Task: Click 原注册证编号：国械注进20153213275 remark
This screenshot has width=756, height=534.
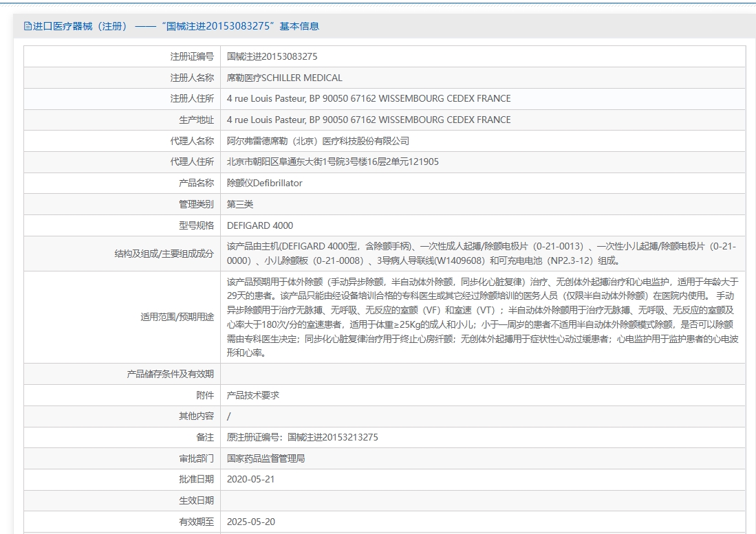Action: point(302,437)
